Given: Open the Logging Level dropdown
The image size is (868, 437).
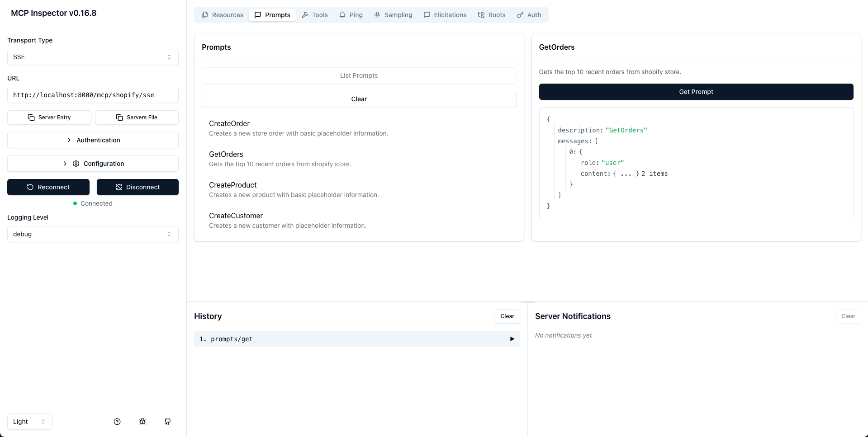Looking at the screenshot, I should click(x=93, y=234).
